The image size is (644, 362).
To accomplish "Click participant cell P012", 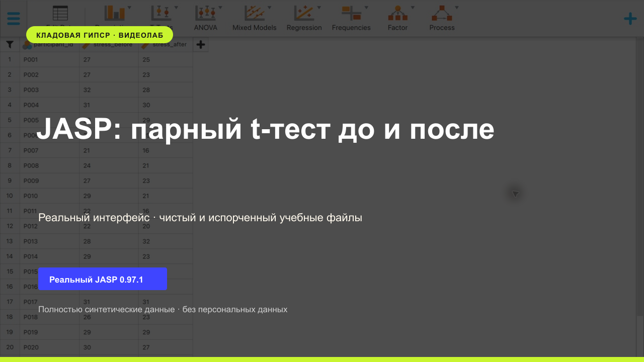I will click(49, 226).
